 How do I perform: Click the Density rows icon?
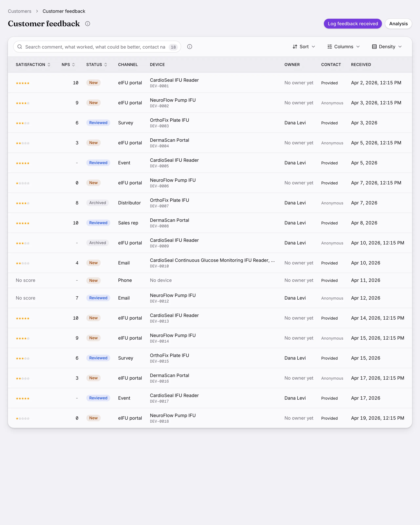tap(374, 46)
